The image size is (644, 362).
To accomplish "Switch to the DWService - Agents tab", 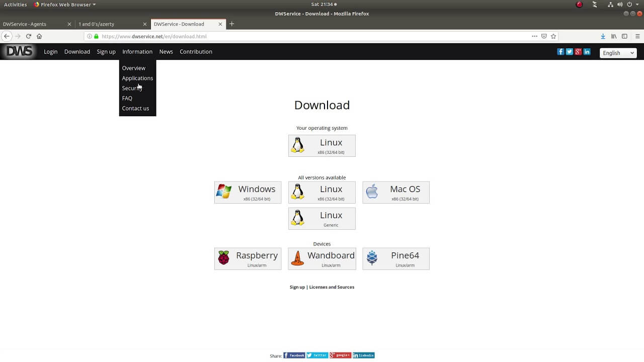I will click(x=37, y=24).
